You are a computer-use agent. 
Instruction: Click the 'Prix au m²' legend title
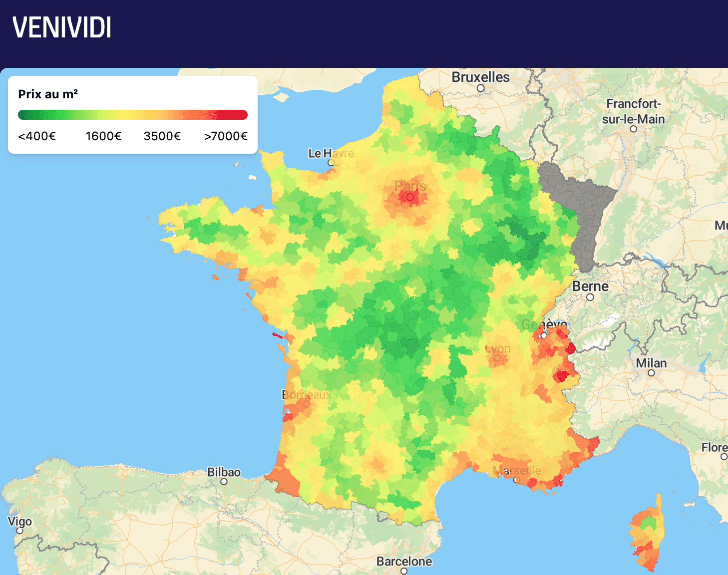pyautogui.click(x=48, y=94)
